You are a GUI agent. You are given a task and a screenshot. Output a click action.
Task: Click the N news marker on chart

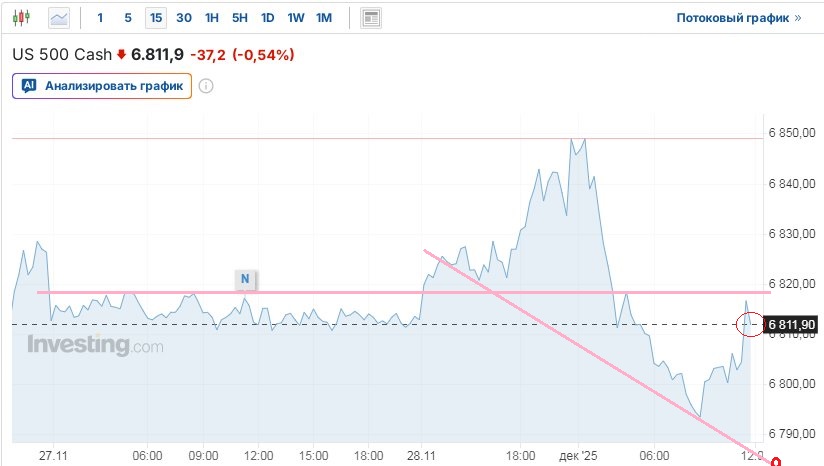pyautogui.click(x=244, y=278)
